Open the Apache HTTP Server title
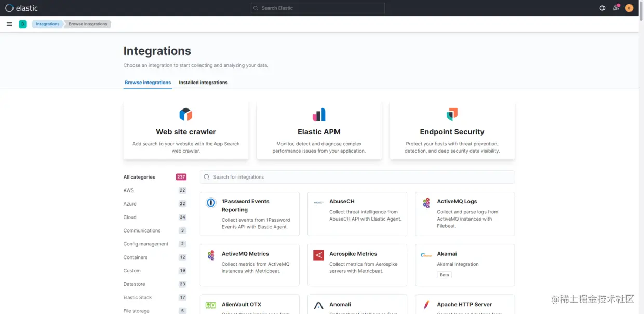Image resolution: width=644 pixels, height=314 pixels. pyautogui.click(x=464, y=305)
